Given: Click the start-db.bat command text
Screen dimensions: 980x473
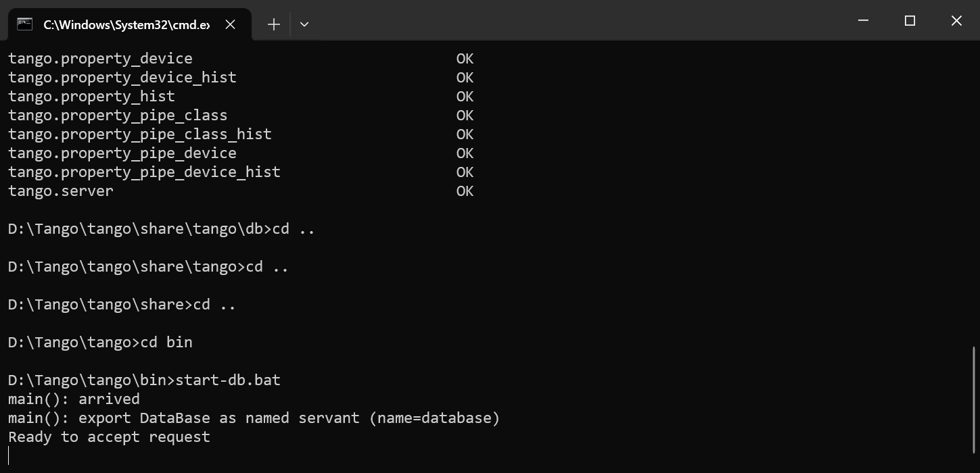Looking at the screenshot, I should click(x=228, y=380).
